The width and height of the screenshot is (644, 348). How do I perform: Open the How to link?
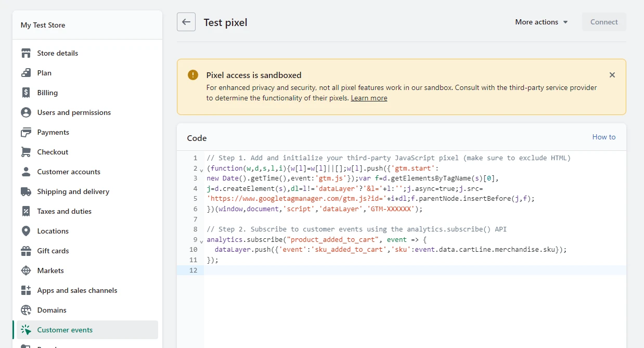point(604,137)
